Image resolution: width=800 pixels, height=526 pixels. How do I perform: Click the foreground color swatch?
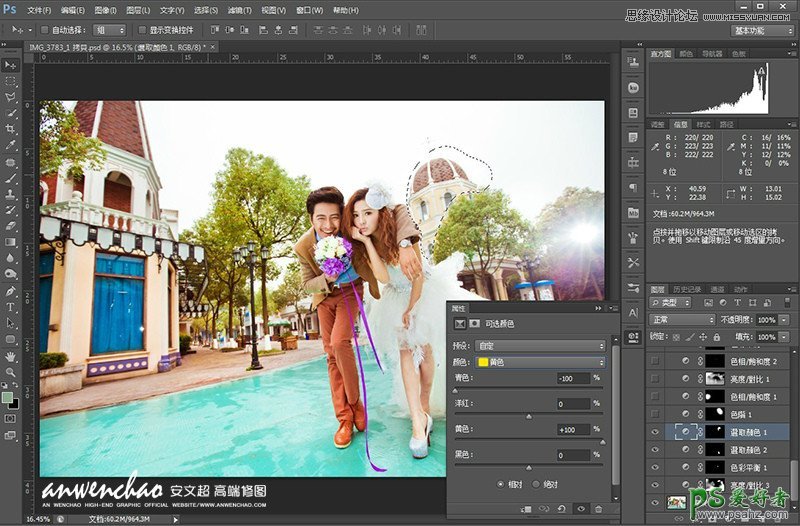pos(8,397)
